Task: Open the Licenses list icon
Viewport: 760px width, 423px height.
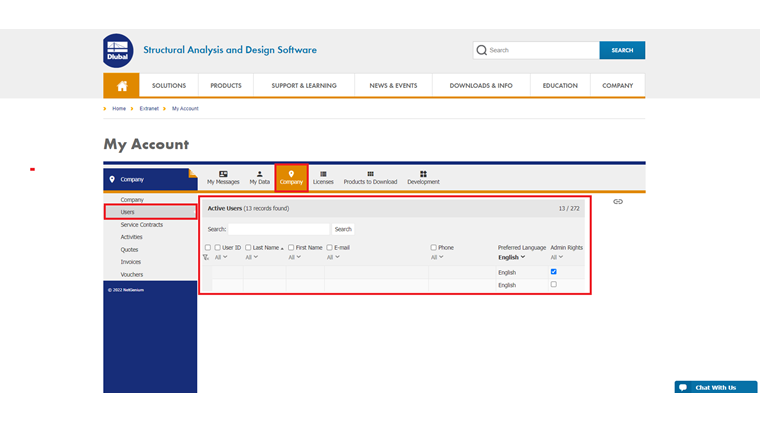Action: tap(323, 174)
